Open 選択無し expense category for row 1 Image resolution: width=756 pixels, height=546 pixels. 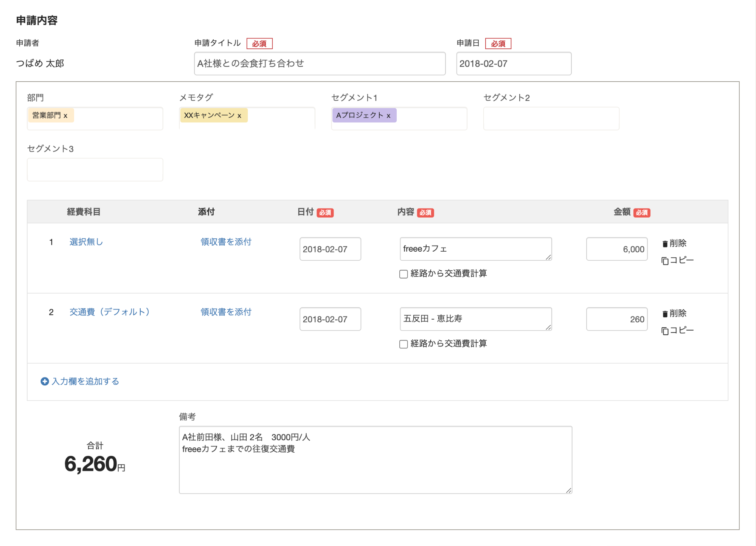(x=86, y=242)
